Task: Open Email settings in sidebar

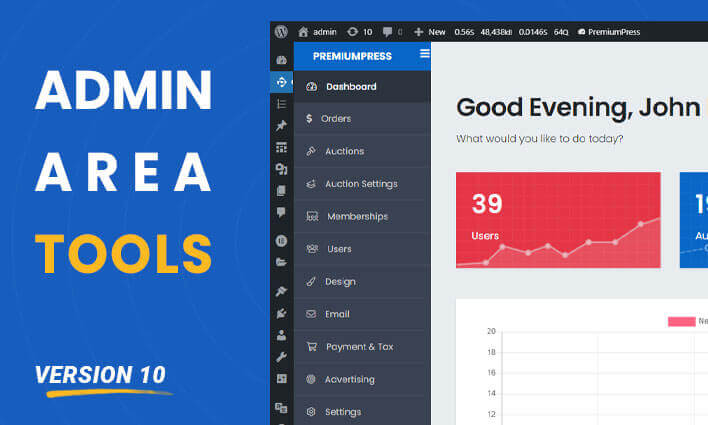Action: pos(337,314)
